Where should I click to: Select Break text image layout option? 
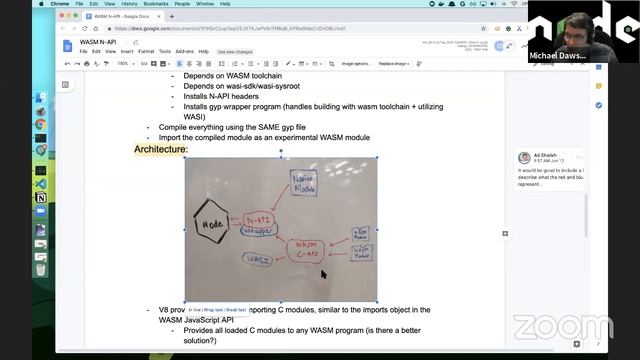point(236,310)
